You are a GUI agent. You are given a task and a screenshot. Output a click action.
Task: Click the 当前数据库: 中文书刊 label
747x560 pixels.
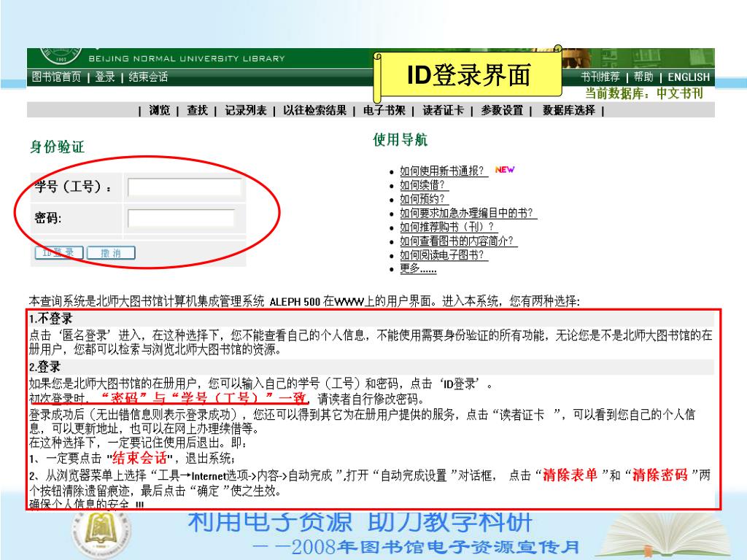tap(643, 93)
